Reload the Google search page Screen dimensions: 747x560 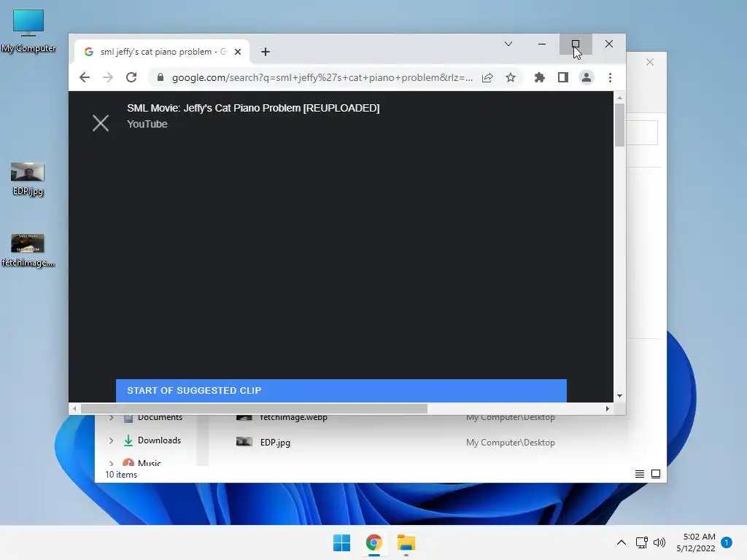tap(131, 77)
